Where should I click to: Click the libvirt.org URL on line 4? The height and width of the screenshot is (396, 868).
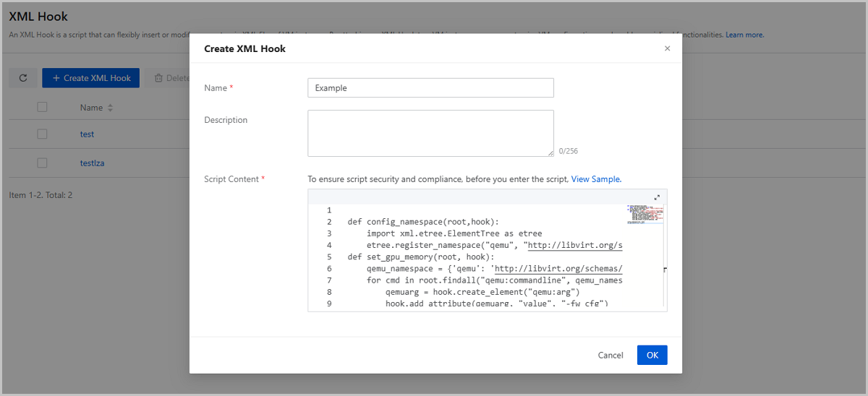click(x=574, y=245)
